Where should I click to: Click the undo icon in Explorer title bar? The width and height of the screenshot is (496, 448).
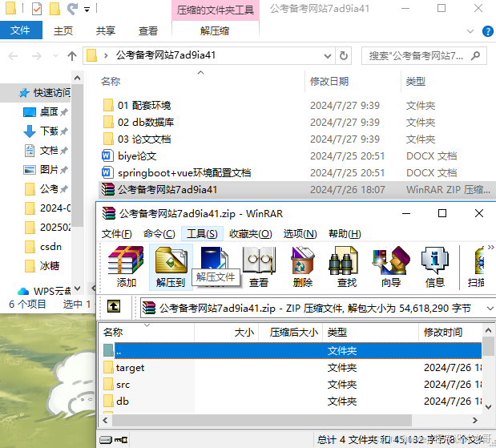73,9
